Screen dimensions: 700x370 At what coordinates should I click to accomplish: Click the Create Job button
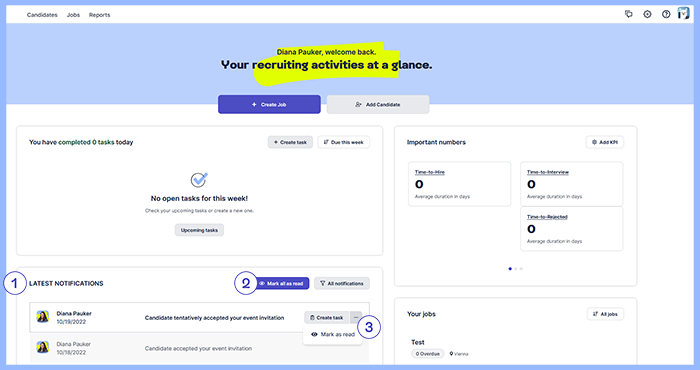(x=269, y=104)
